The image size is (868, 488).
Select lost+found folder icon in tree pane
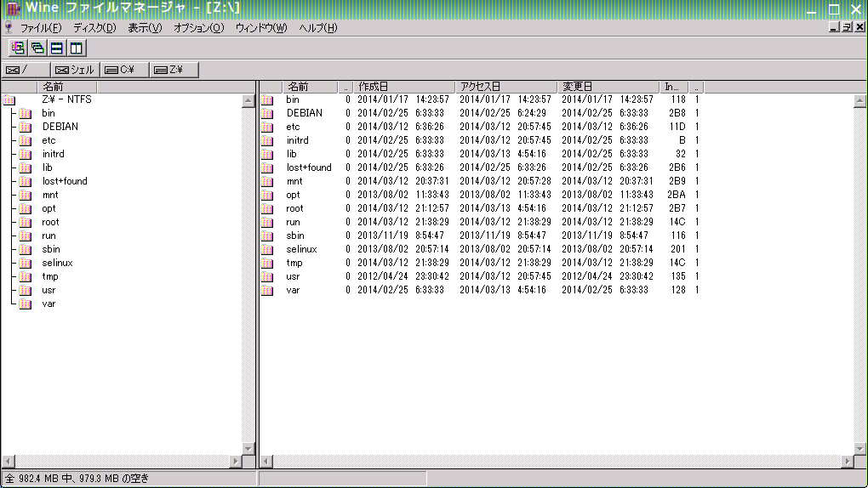point(25,181)
